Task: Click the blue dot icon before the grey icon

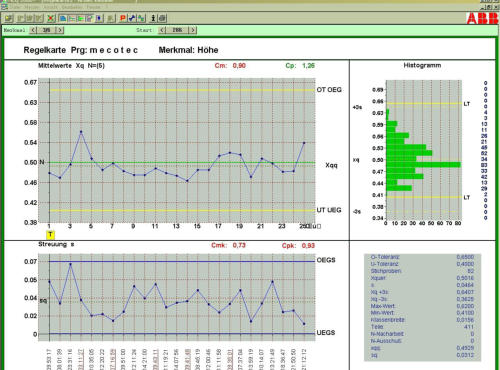Action: (x=99, y=18)
